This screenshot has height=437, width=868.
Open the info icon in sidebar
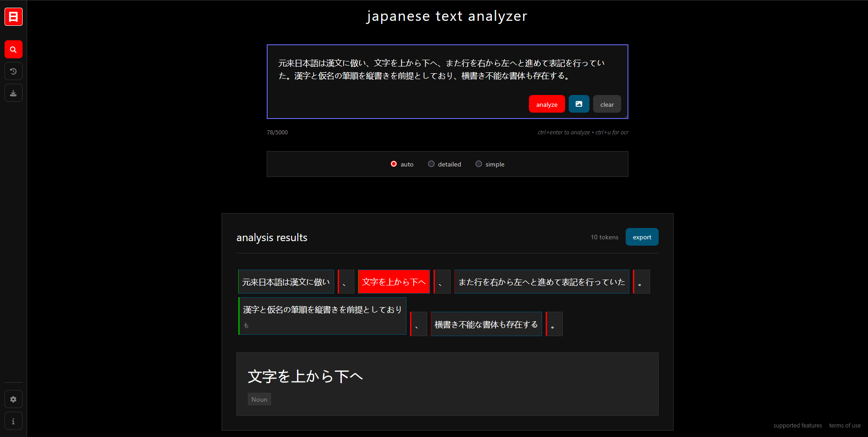[14, 421]
